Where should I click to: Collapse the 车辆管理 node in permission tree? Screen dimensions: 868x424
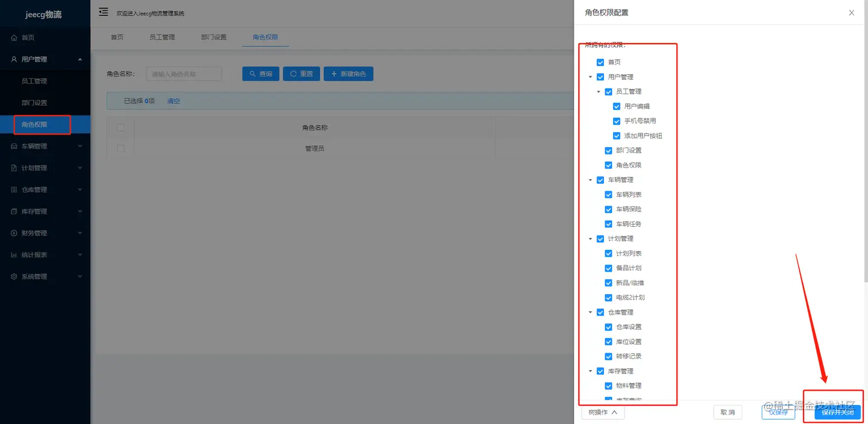[590, 180]
